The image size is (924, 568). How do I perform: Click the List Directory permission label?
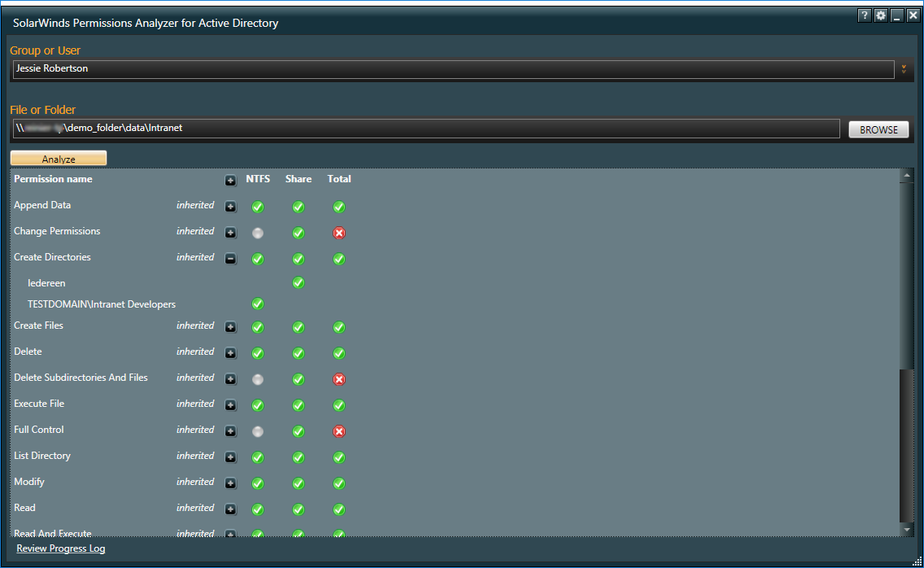click(x=42, y=456)
